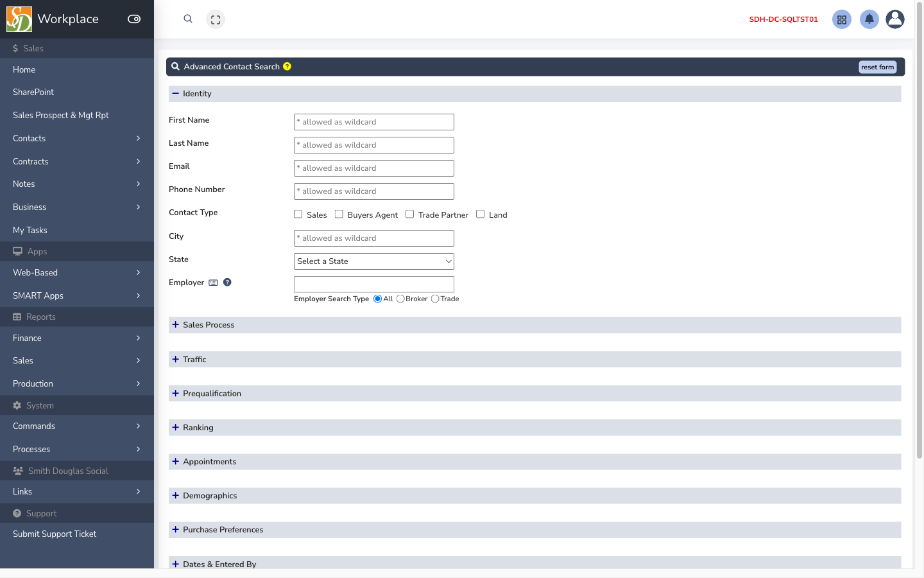Image resolution: width=924 pixels, height=578 pixels.
Task: Click the people icon in Smith Douglas Social
Action: (x=18, y=471)
